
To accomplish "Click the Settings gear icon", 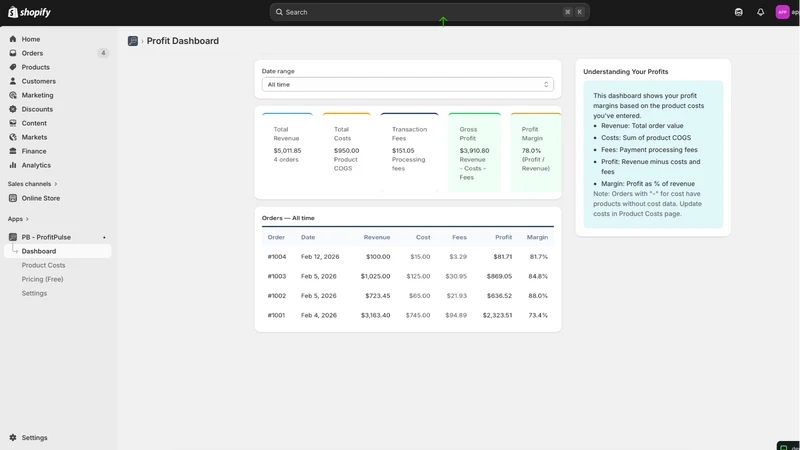I will point(13,438).
